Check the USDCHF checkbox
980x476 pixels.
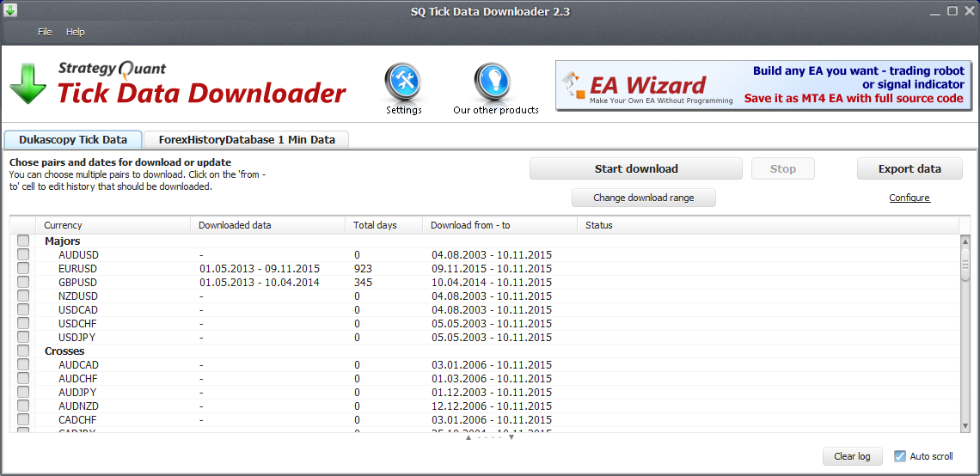click(23, 324)
